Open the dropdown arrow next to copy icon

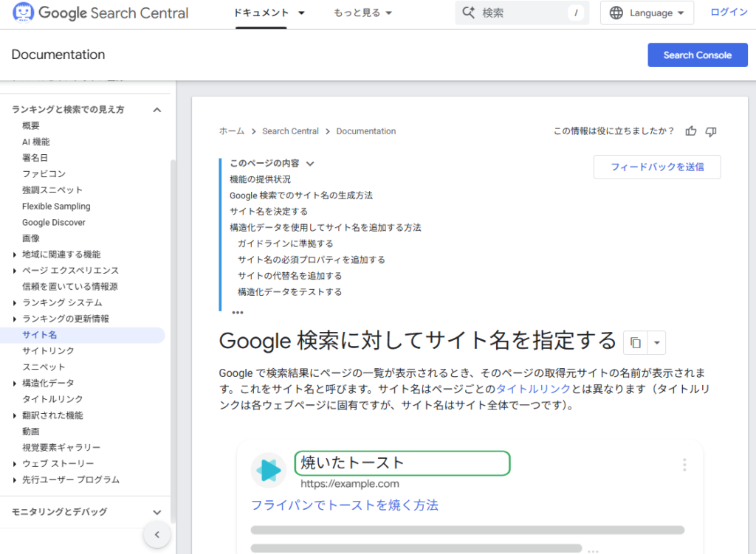(x=656, y=342)
